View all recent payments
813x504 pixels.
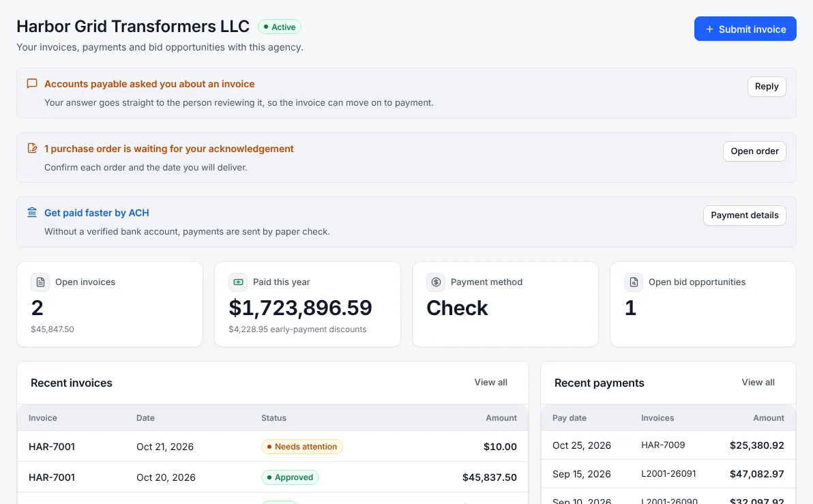click(x=758, y=382)
